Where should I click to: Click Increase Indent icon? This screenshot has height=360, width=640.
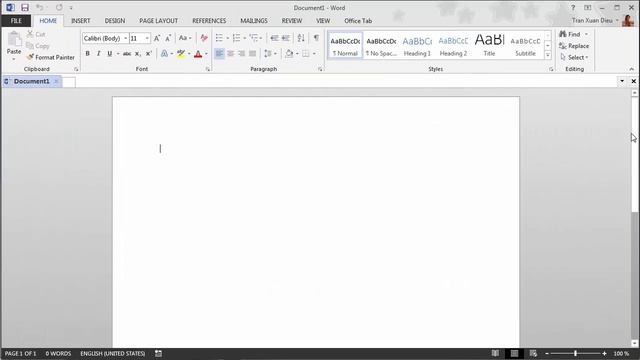point(286,38)
